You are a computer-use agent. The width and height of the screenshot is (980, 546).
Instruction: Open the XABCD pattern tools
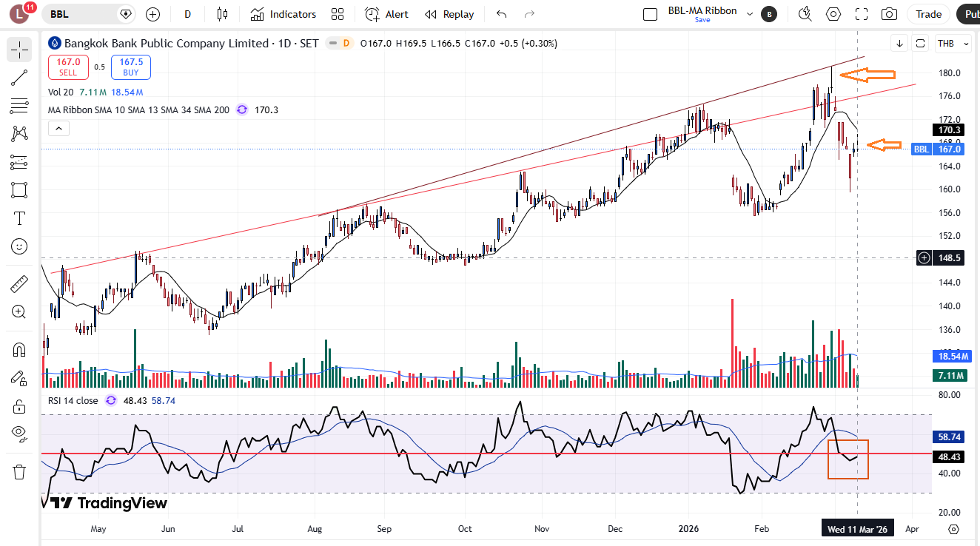[19, 133]
